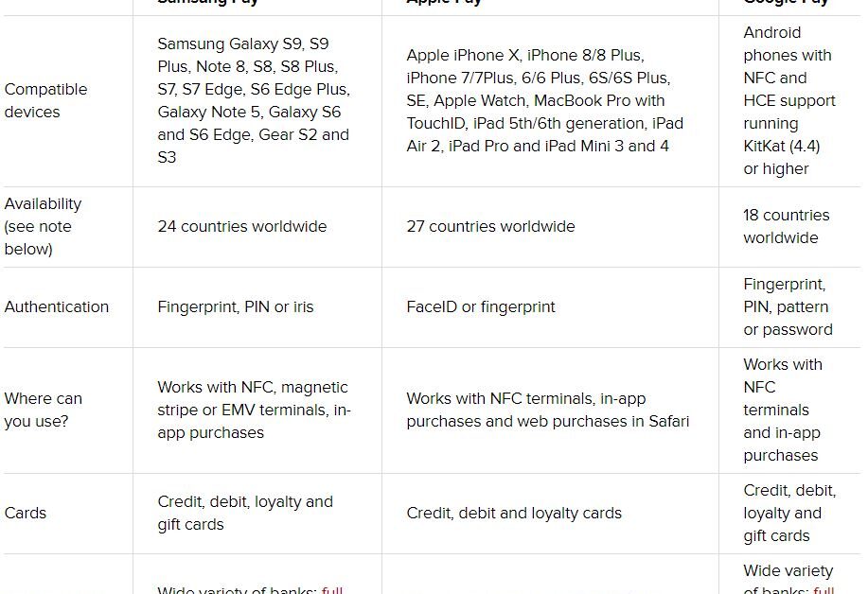Open the 'full' link in Google Pay banks cell

pyautogui.click(x=824, y=589)
